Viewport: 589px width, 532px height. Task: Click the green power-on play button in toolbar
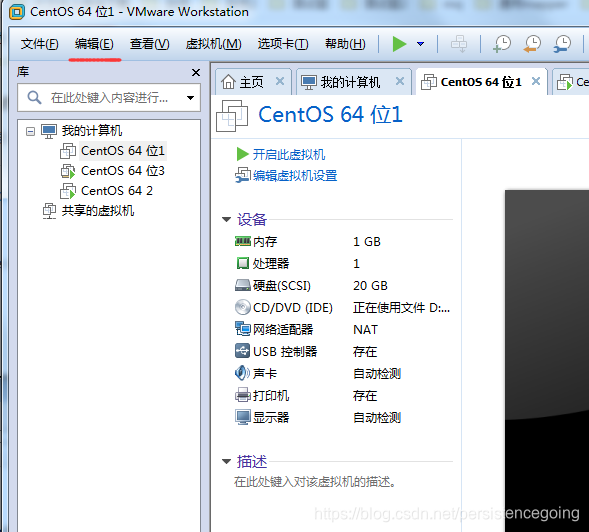[399, 44]
